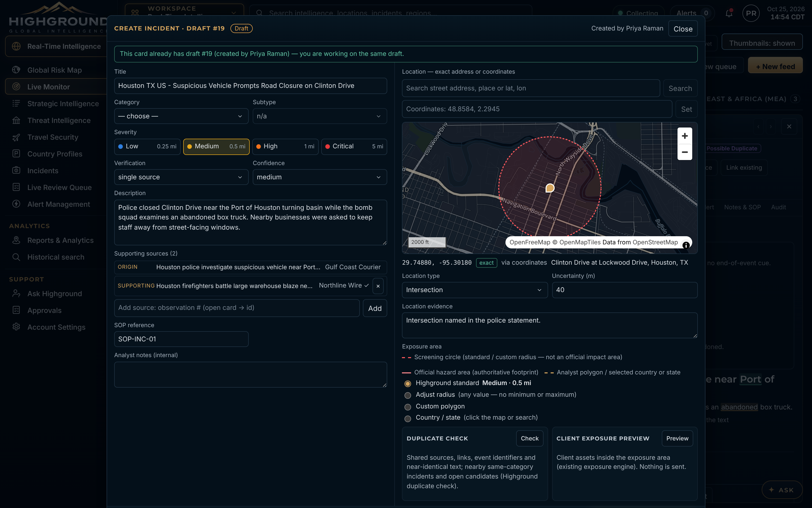The image size is (812, 508).
Task: Open the Global Risk Map icon
Action: [x=16, y=70]
